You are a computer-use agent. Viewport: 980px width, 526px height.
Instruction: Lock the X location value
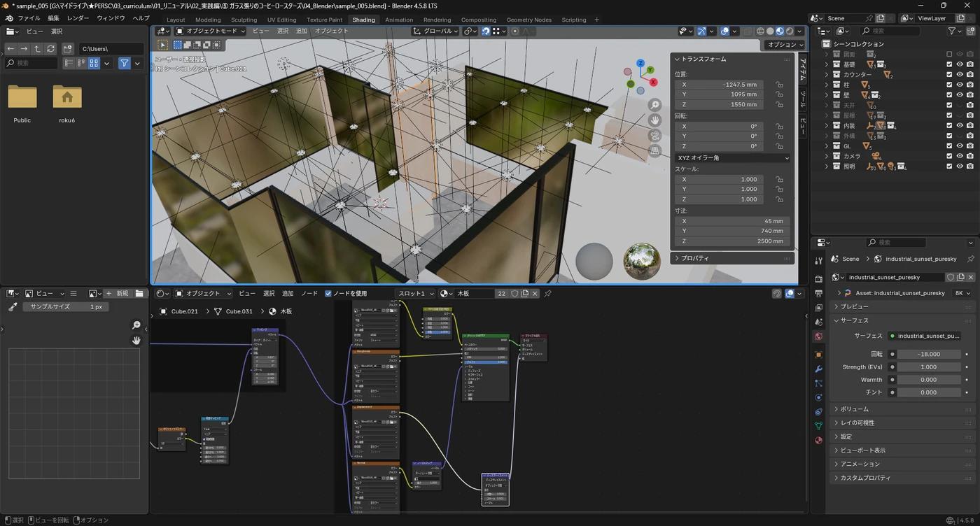pyautogui.click(x=779, y=85)
